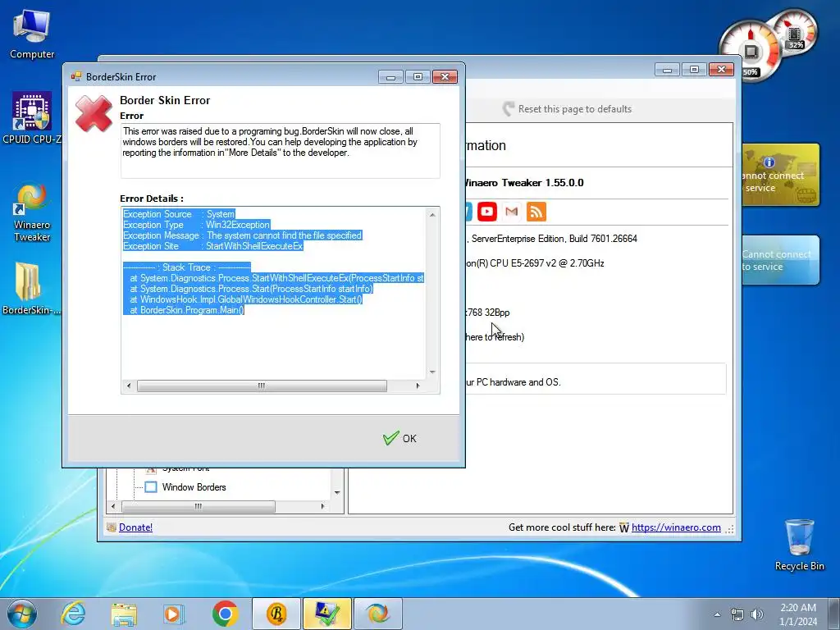This screenshot has height=630, width=840.
Task: Open the Gmail icon in Winaero Tweaker
Action: 512,212
